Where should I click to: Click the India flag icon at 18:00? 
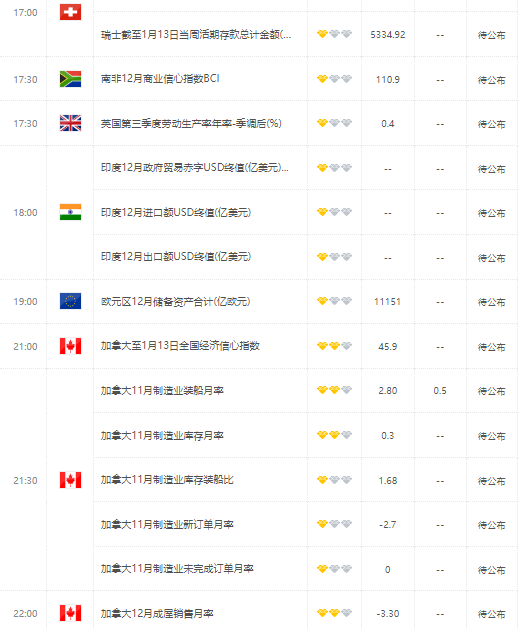(70, 212)
